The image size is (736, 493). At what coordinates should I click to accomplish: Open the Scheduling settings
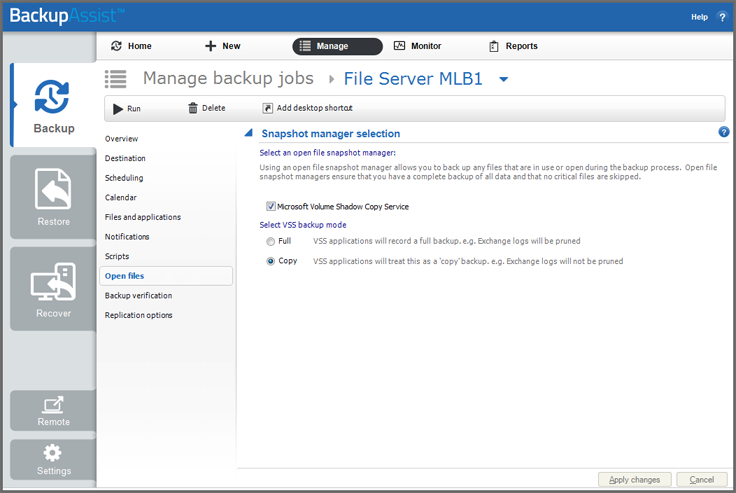click(124, 178)
